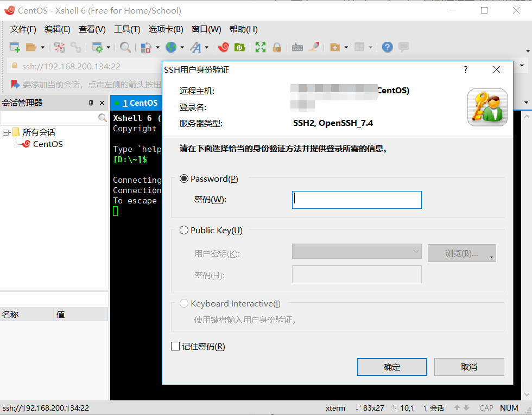Click the globe Encoding toolbar icon
The height and width of the screenshot is (415, 532).
pos(171,47)
